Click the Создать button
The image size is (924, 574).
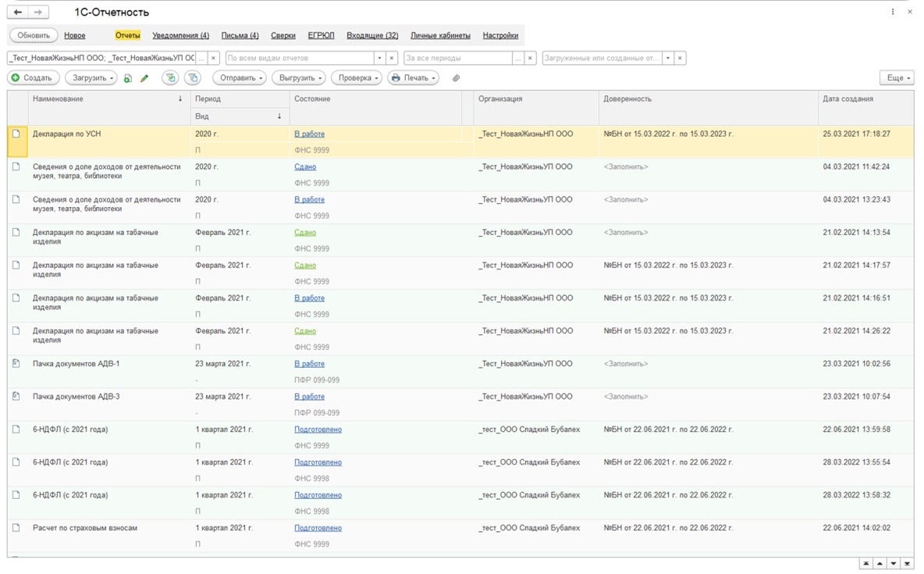click(x=33, y=78)
